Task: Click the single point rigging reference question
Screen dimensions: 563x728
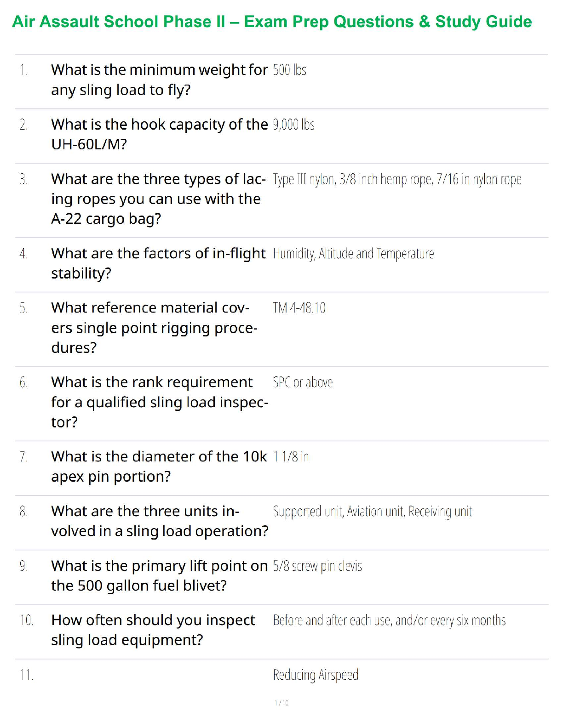Action: coord(154,327)
